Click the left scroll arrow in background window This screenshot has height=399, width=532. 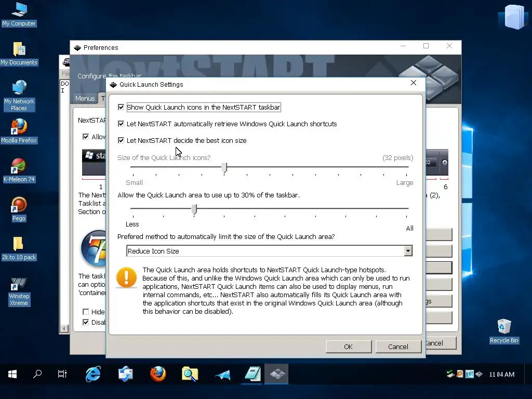[64, 328]
